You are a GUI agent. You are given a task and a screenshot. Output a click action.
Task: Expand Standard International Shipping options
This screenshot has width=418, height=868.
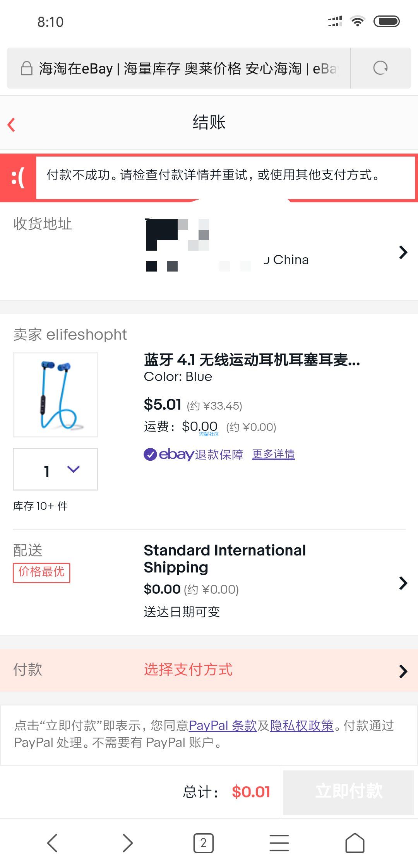403,583
